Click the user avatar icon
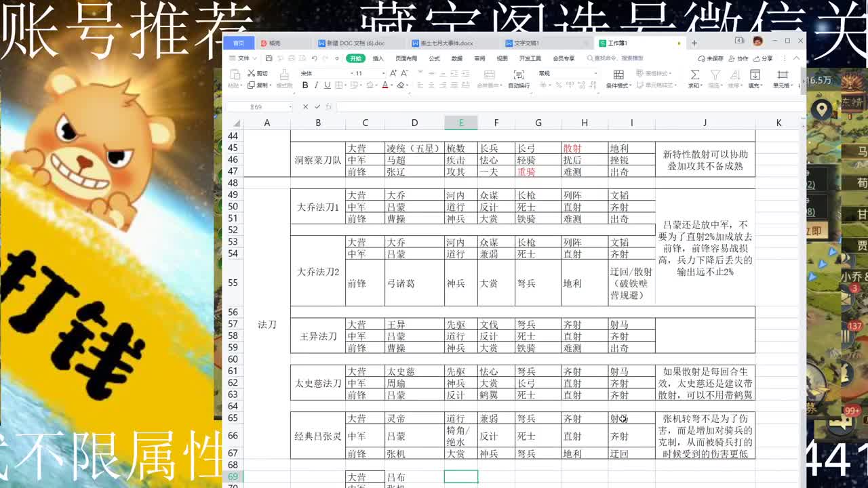 757,41
